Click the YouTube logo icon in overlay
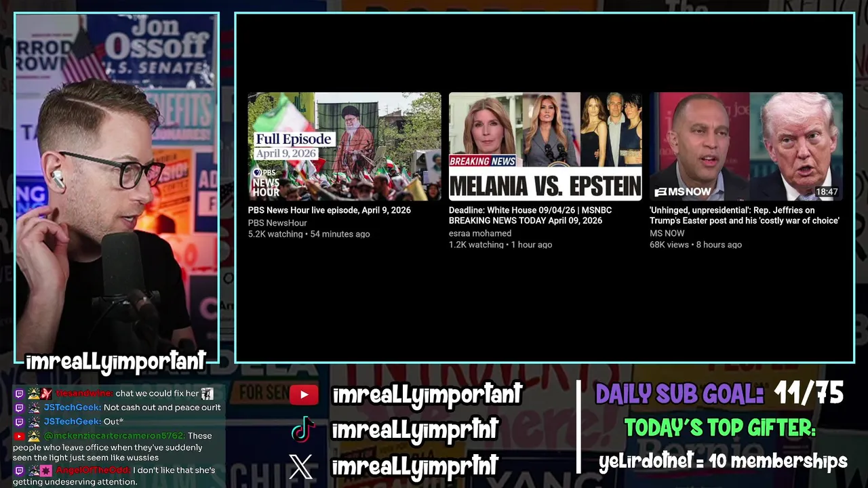The image size is (868, 488). coord(304,394)
